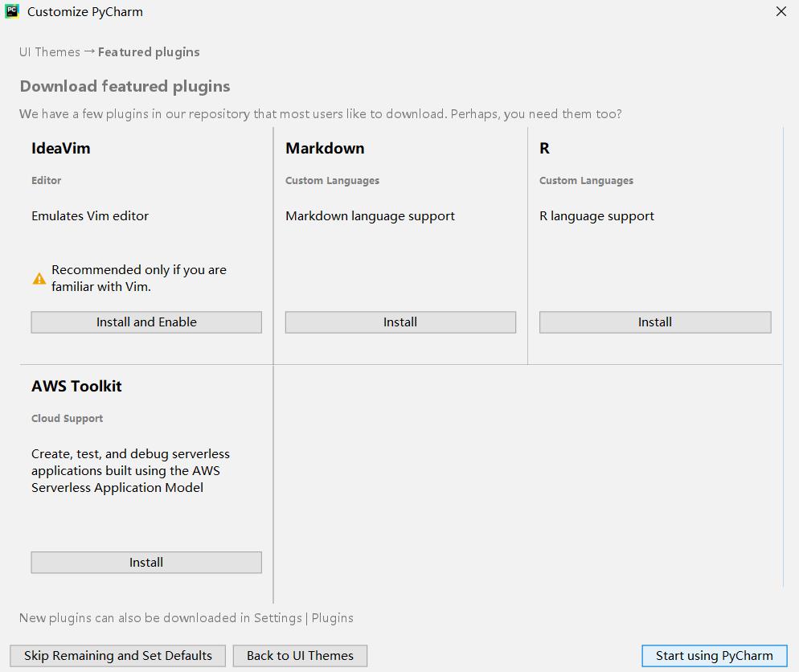The height and width of the screenshot is (672, 799).
Task: Click the PyCharm logo icon in title bar
Action: 12,11
